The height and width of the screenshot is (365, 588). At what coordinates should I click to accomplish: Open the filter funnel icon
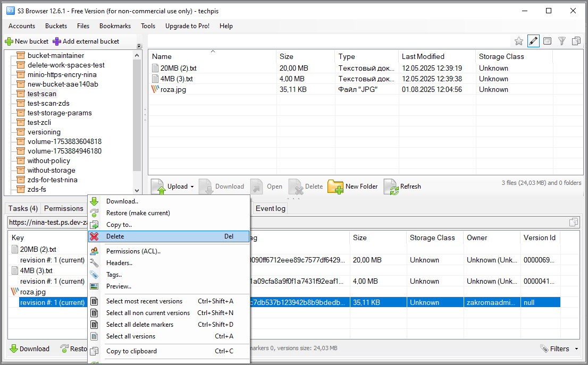coord(562,41)
